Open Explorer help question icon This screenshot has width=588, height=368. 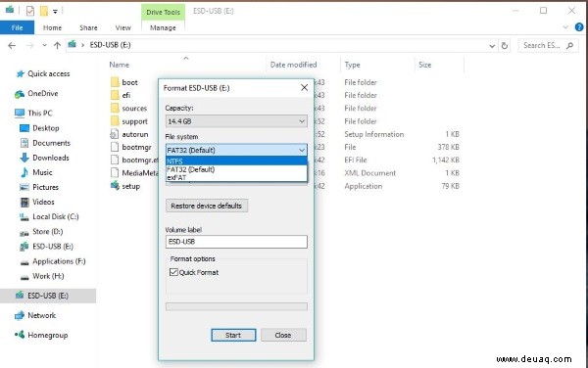[579, 27]
